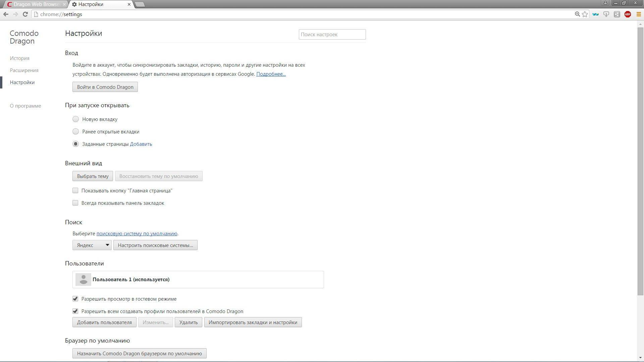
Task: Click Настроить поисковые системы button
Action: coord(155,245)
